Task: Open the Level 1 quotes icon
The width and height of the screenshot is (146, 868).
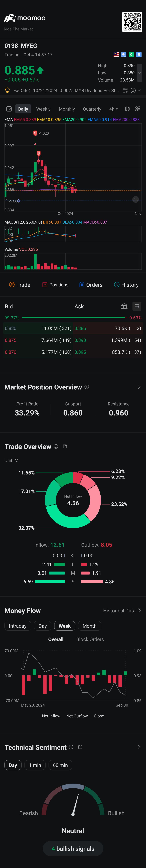Action: 124,55
